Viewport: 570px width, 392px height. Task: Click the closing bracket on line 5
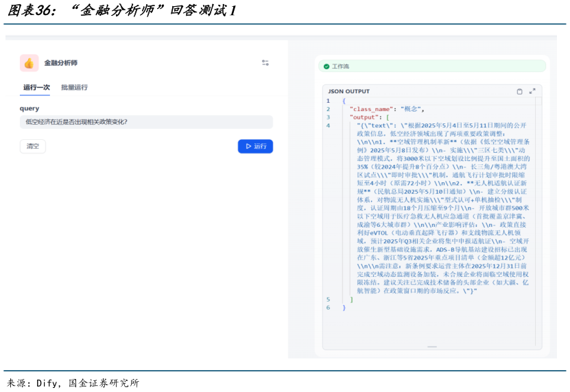pyautogui.click(x=351, y=299)
